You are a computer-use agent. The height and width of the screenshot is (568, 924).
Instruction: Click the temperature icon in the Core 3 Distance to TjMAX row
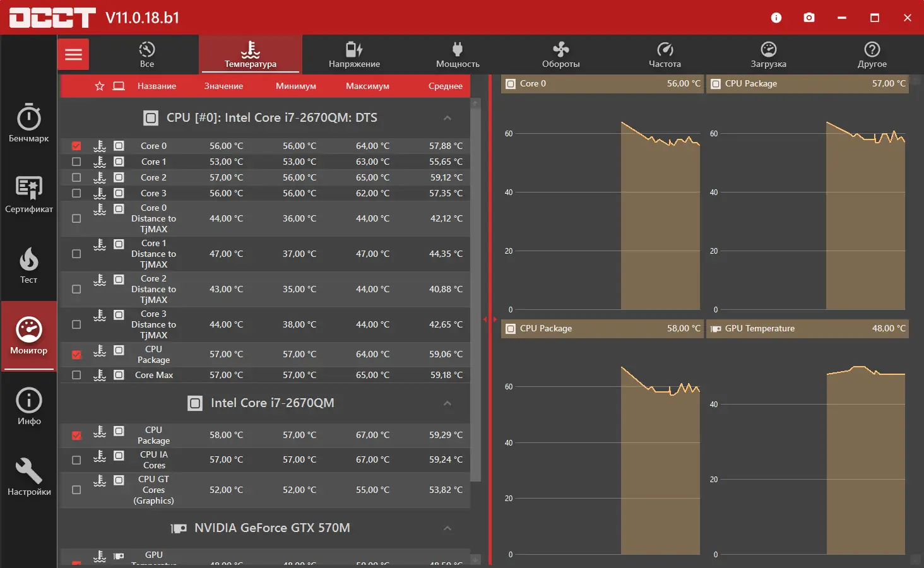click(x=100, y=315)
